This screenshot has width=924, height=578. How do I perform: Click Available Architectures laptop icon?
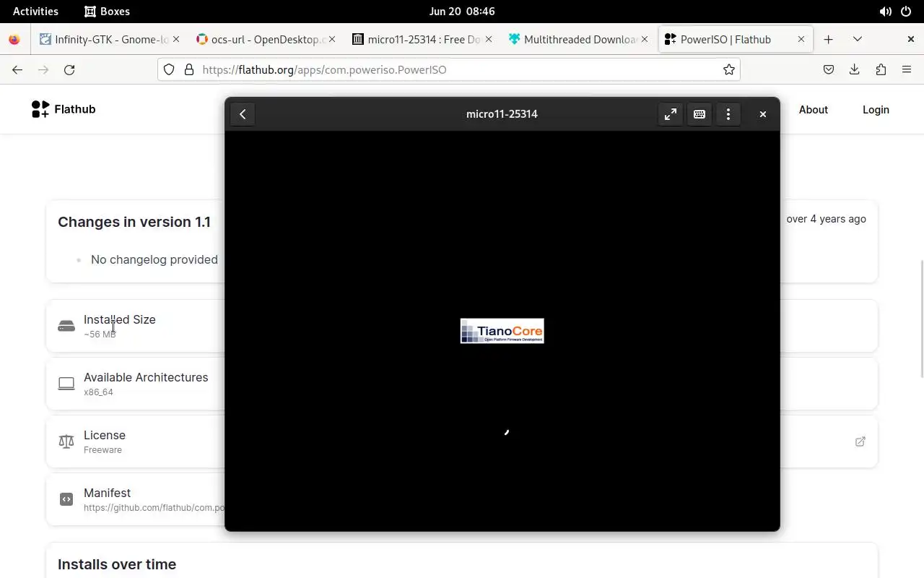pyautogui.click(x=66, y=384)
